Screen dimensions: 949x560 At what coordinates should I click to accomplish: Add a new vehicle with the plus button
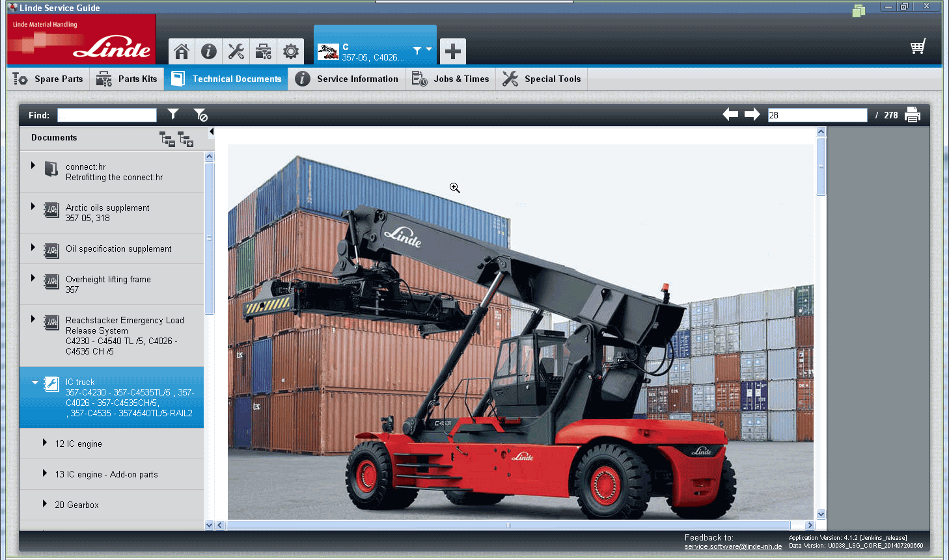pyautogui.click(x=452, y=51)
